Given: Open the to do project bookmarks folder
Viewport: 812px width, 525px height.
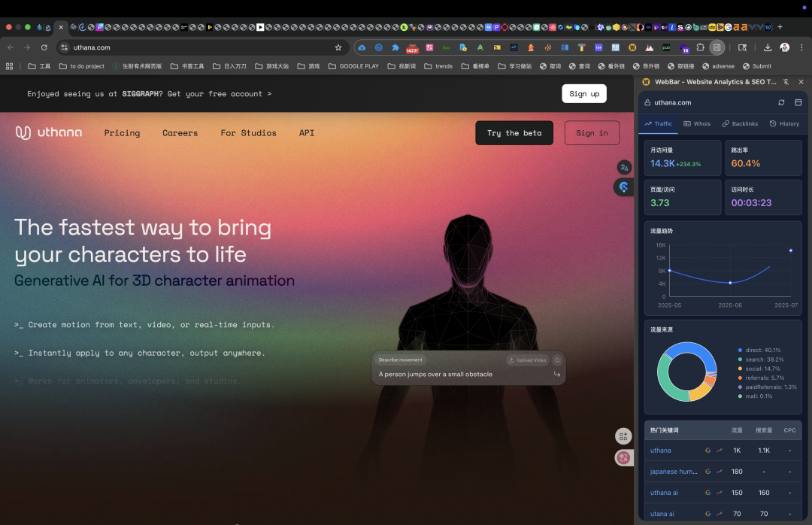Looking at the screenshot, I should click(82, 66).
